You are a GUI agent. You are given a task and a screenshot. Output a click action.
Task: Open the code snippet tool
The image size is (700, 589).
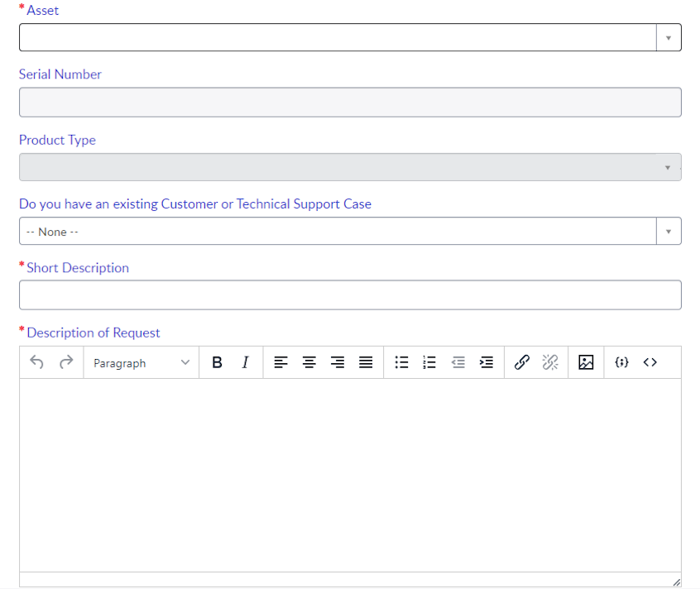[621, 362]
